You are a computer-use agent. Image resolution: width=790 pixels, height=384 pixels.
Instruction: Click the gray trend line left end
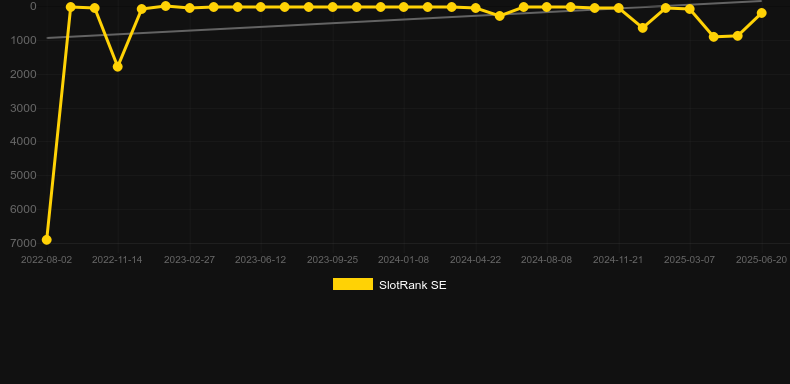(x=48, y=38)
